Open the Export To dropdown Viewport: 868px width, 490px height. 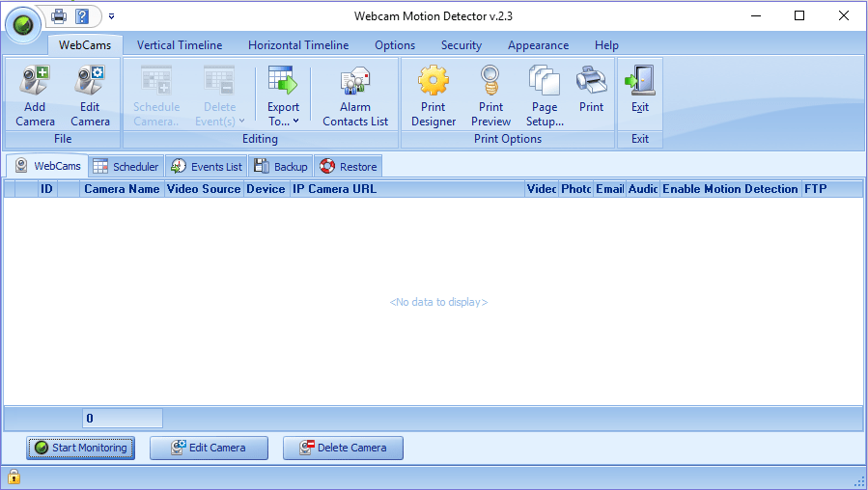tap(283, 96)
